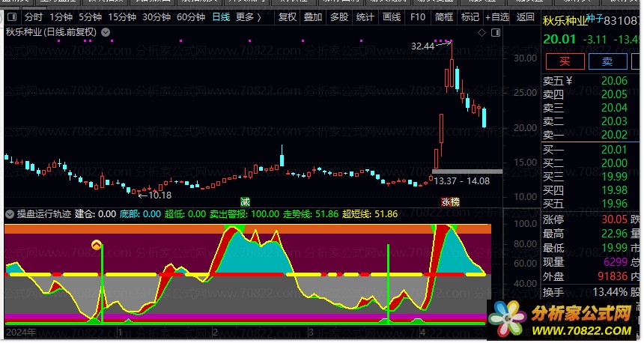Add stock via +自选 button
Image resolution: width=644 pixels, height=343 pixels.
click(497, 17)
